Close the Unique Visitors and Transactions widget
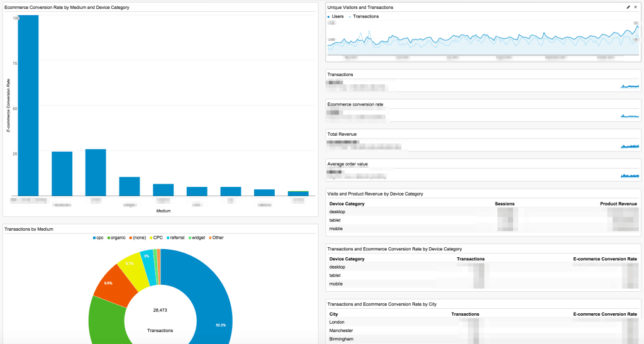644x344 pixels. pos(635,7)
